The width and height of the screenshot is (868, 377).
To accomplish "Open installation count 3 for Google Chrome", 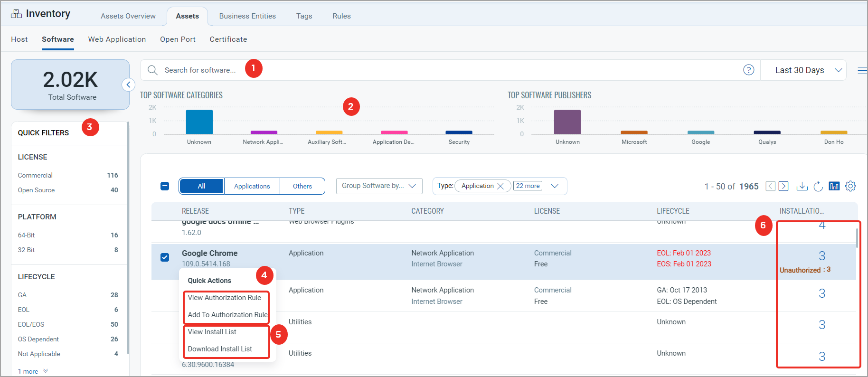I will click(x=822, y=256).
